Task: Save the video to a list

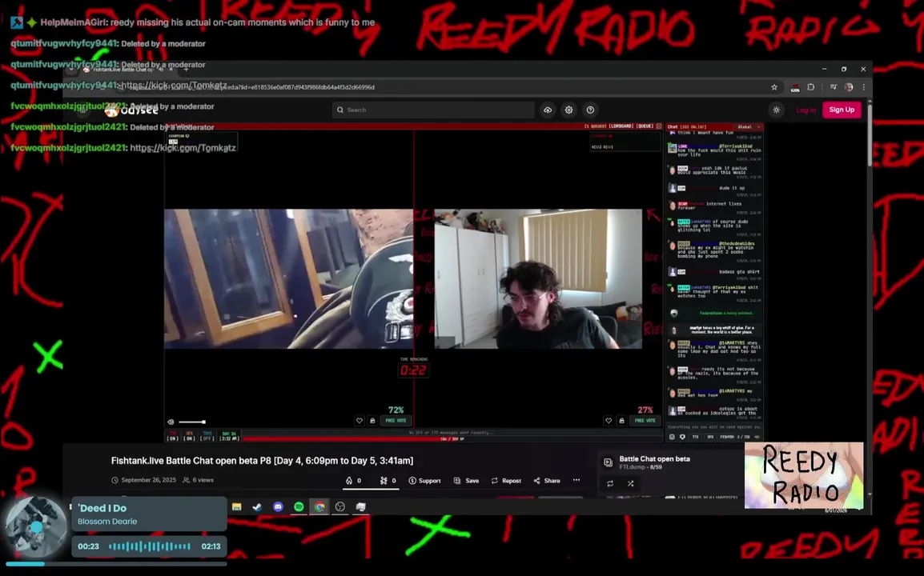Action: 466,481
